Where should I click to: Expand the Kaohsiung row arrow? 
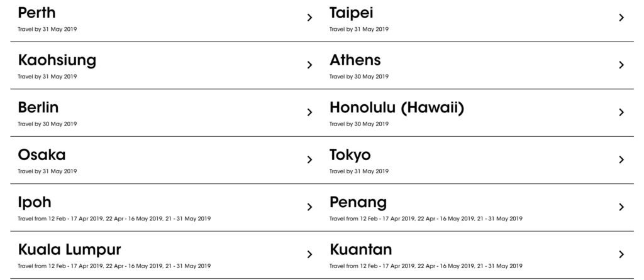[x=309, y=65]
